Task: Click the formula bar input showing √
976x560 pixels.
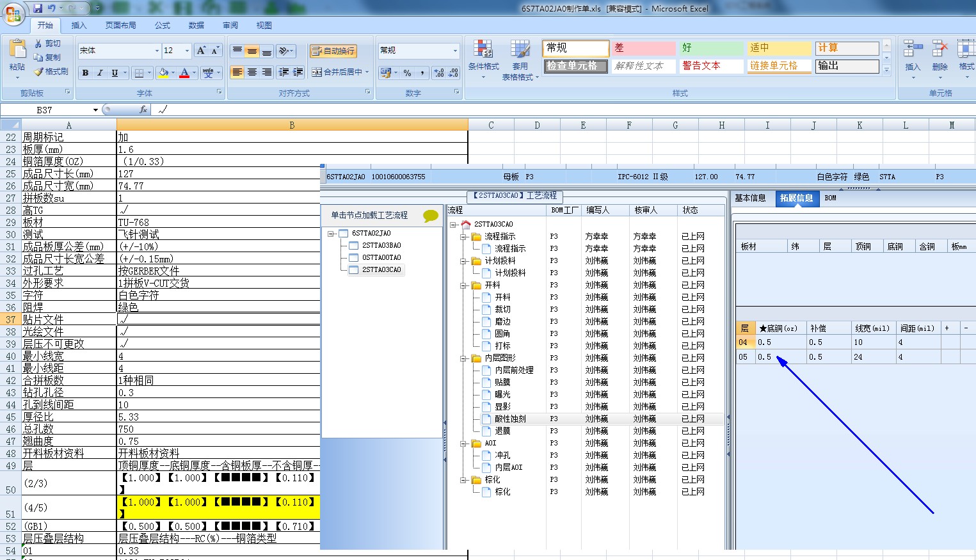Action: [x=563, y=109]
